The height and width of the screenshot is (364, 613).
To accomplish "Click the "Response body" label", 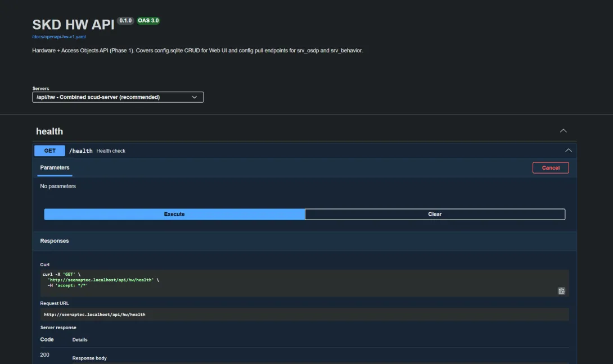I will (x=89, y=358).
